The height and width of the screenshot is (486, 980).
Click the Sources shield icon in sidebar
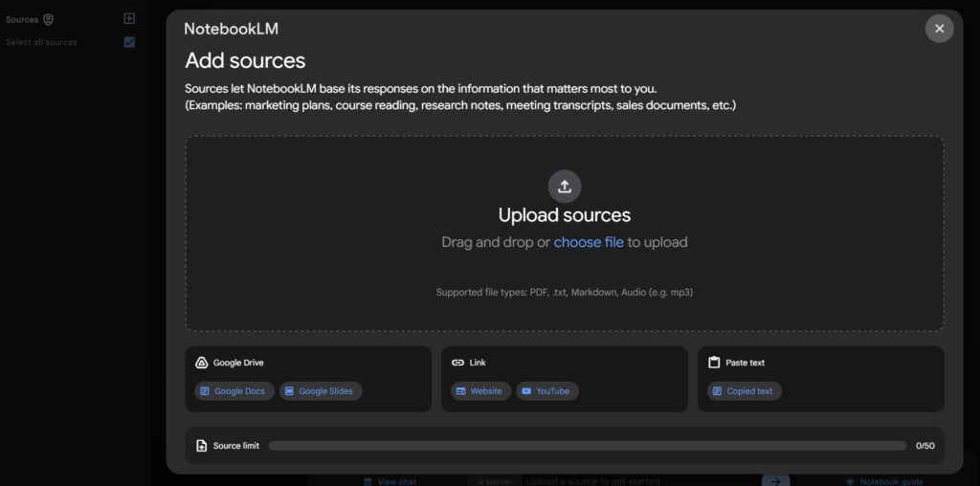[x=48, y=19]
